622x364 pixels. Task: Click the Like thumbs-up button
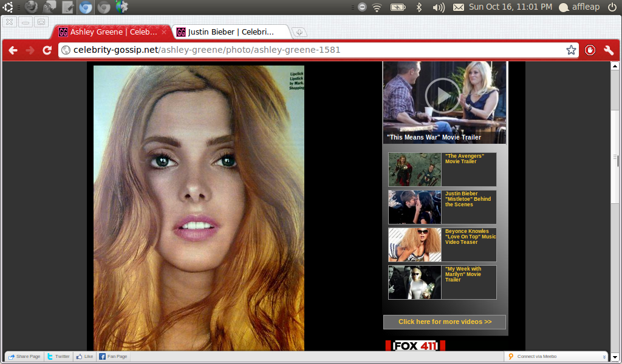(x=85, y=357)
